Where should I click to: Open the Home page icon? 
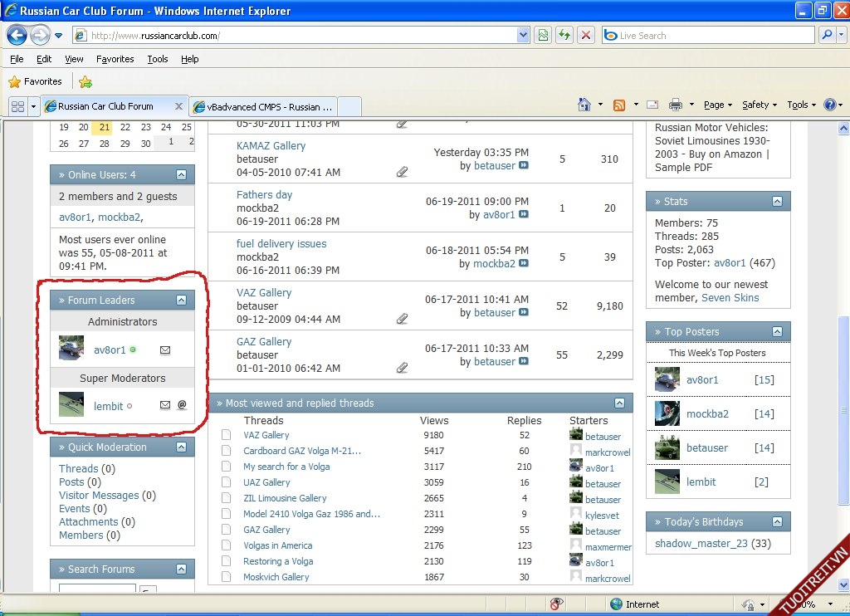pyautogui.click(x=584, y=105)
